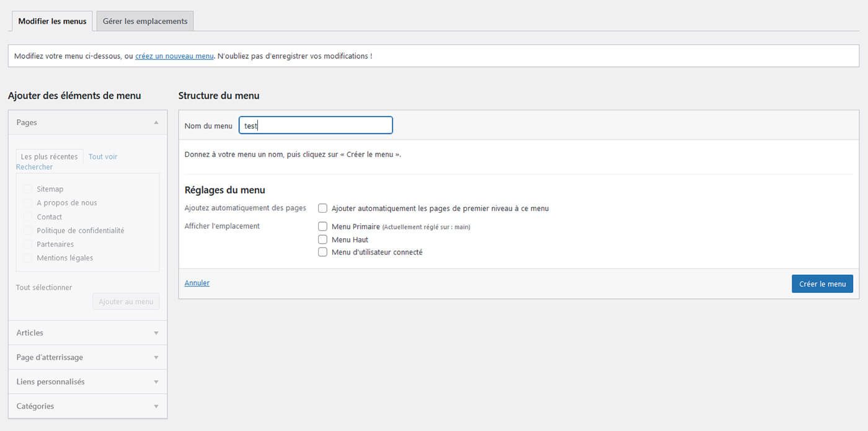868x431 pixels.
Task: Click the Afficher l'emplacement label
Action: tap(222, 226)
